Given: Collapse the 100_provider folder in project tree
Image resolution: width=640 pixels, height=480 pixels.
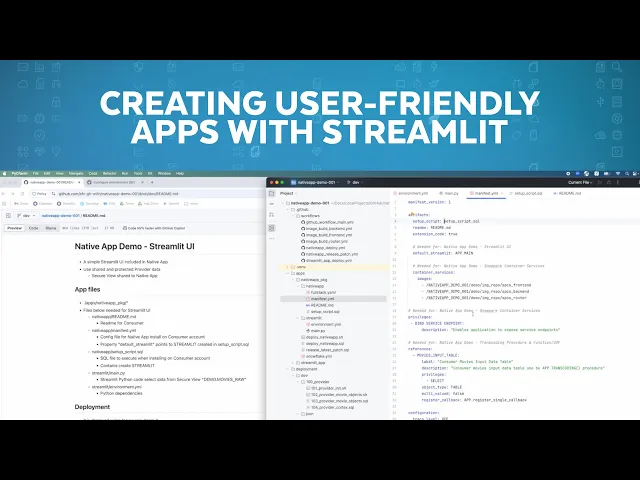Looking at the screenshot, I should 298,382.
